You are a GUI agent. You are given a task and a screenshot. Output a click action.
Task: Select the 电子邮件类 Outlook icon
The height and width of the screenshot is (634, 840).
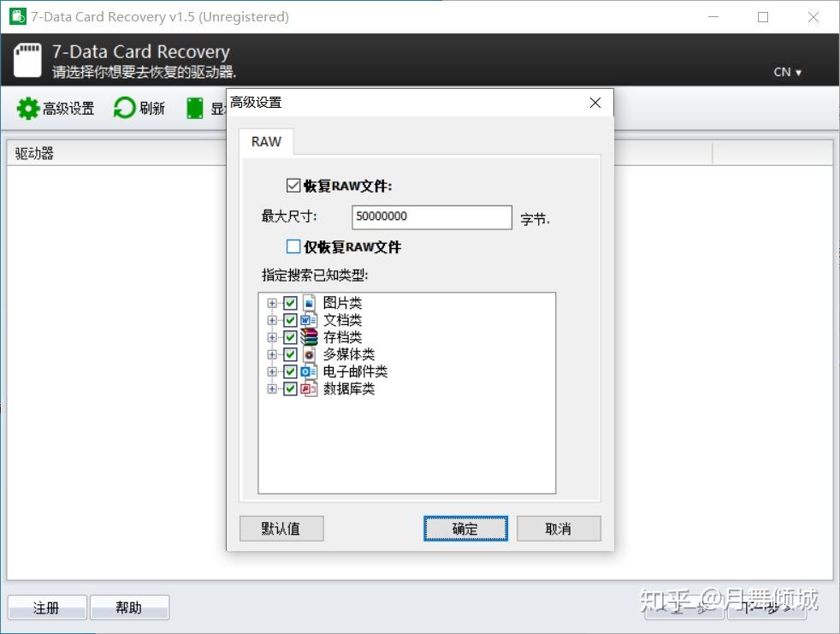pos(309,371)
